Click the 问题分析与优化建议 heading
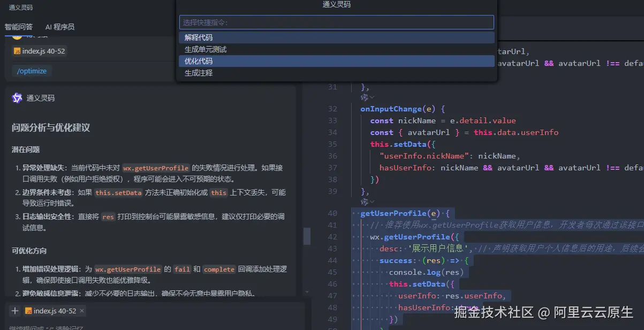The height and width of the screenshot is (330, 644). point(51,127)
